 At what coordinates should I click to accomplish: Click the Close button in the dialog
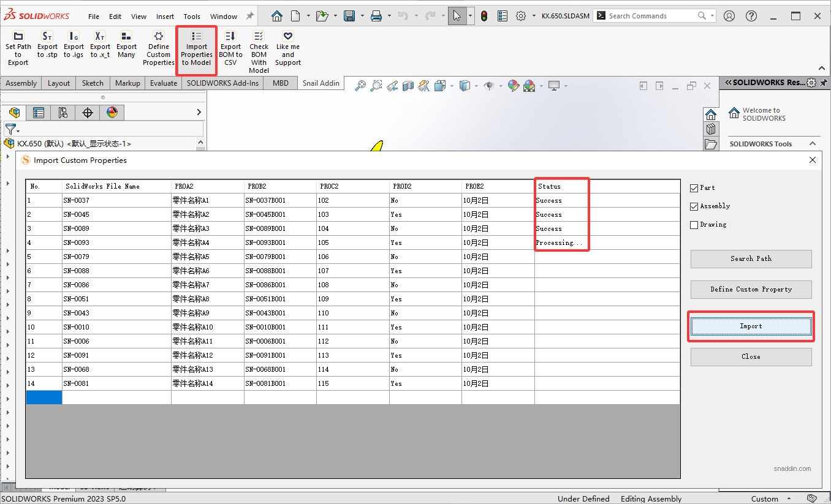751,356
